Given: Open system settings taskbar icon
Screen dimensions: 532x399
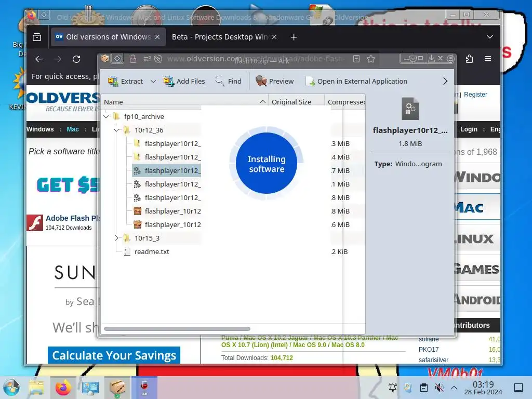Looking at the screenshot, I should (90, 388).
